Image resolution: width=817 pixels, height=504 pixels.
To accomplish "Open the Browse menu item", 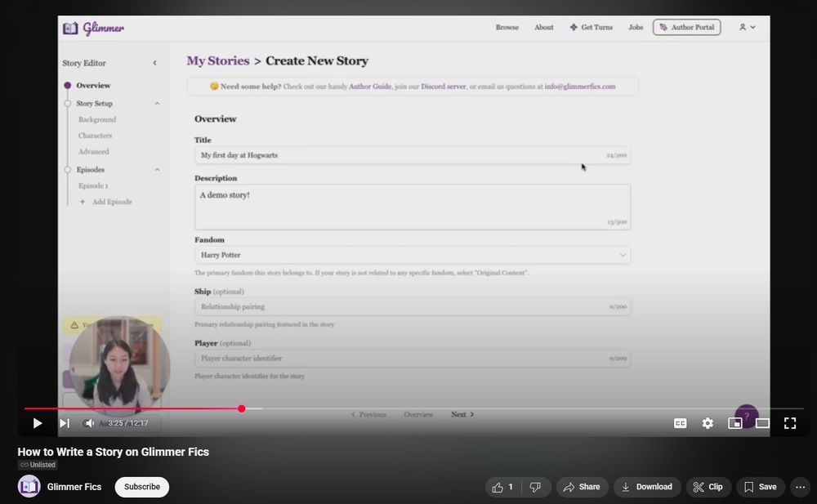I will click(x=507, y=27).
